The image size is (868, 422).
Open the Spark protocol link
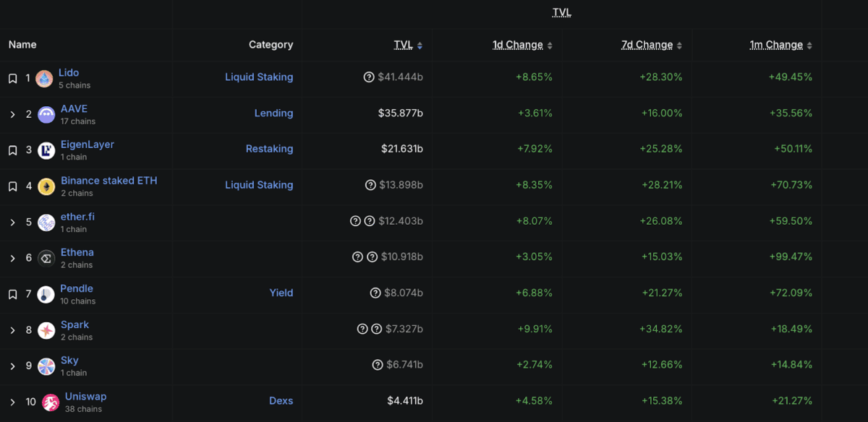(75, 324)
